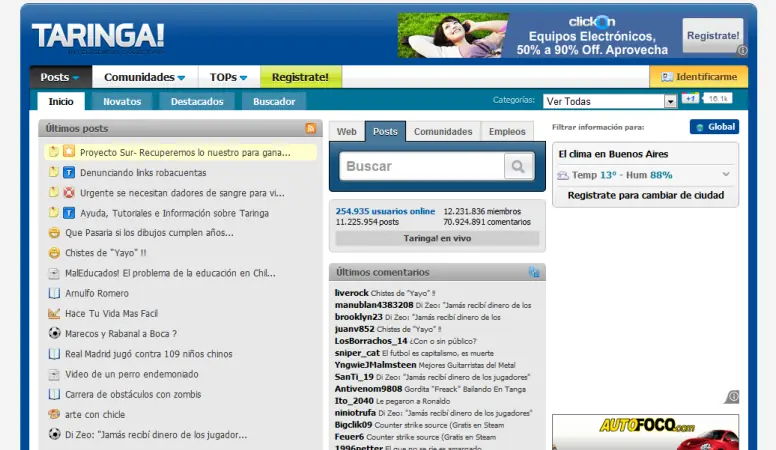Click the star icon beside Proyecto Sur post
Image resolution: width=776 pixels, height=450 pixels.
pos(69,151)
